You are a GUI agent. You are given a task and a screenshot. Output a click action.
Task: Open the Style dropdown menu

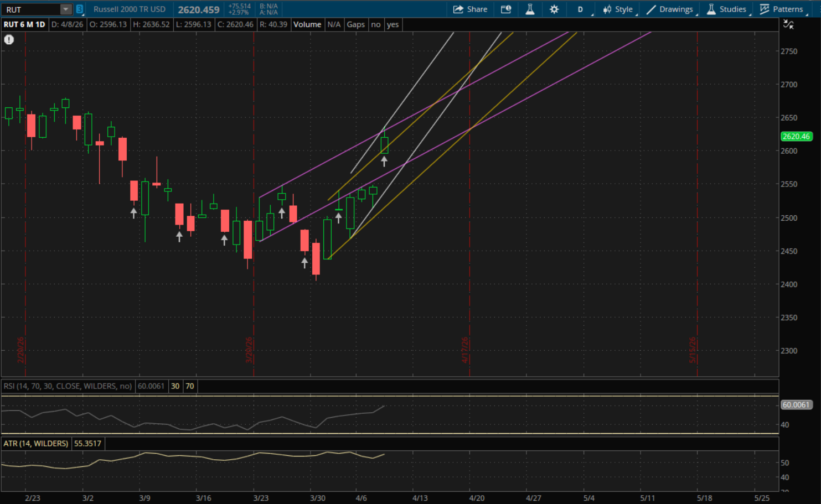618,9
